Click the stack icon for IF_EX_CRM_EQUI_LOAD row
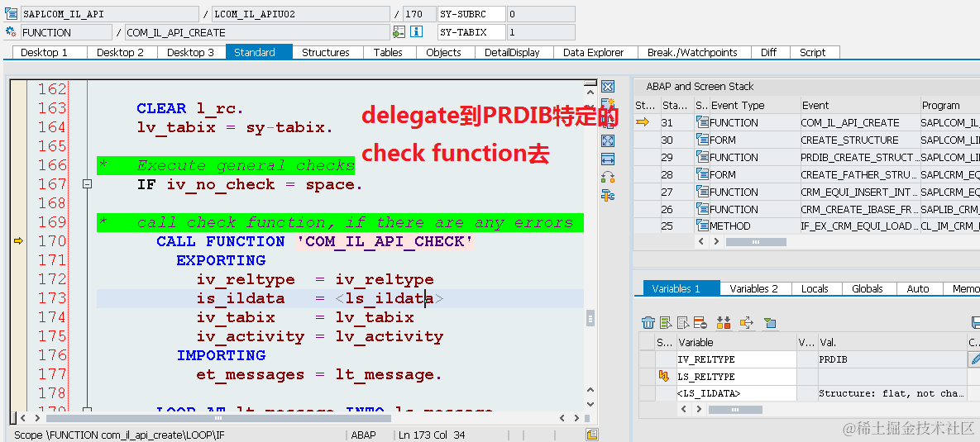This screenshot has height=442, width=980. pyautogui.click(x=702, y=226)
